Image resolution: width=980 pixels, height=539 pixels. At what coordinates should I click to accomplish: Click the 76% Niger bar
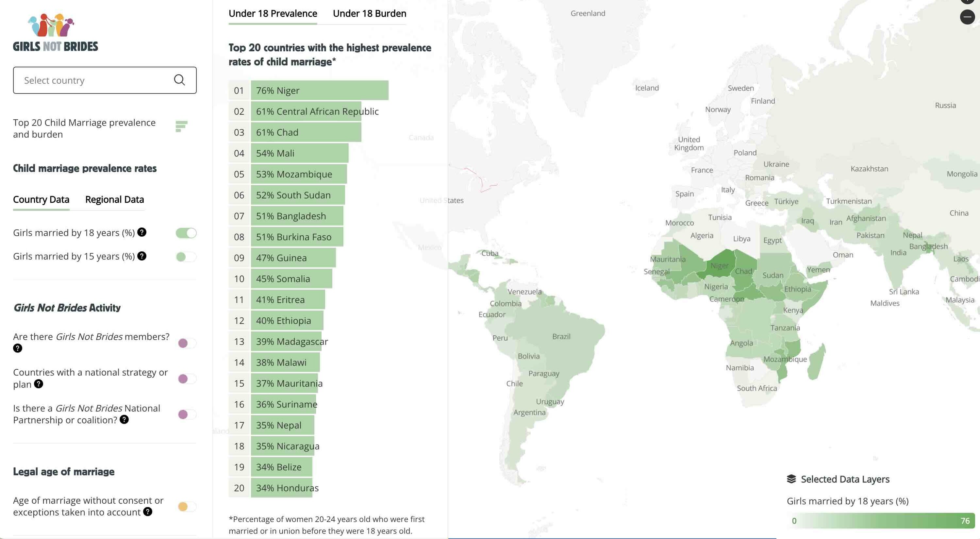click(x=320, y=90)
